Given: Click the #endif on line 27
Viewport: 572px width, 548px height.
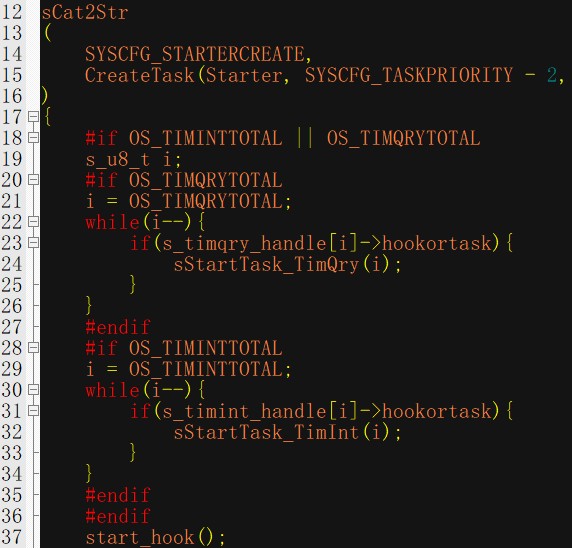Looking at the screenshot, I should 117,327.
